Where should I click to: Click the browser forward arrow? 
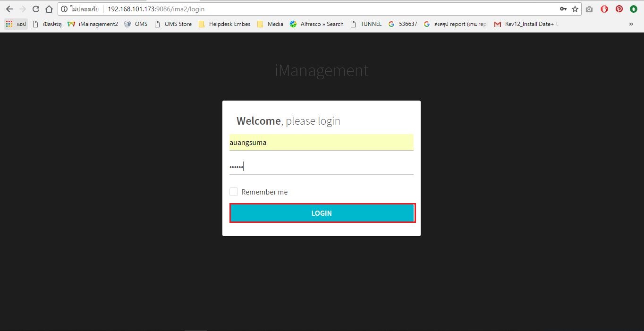click(x=23, y=9)
